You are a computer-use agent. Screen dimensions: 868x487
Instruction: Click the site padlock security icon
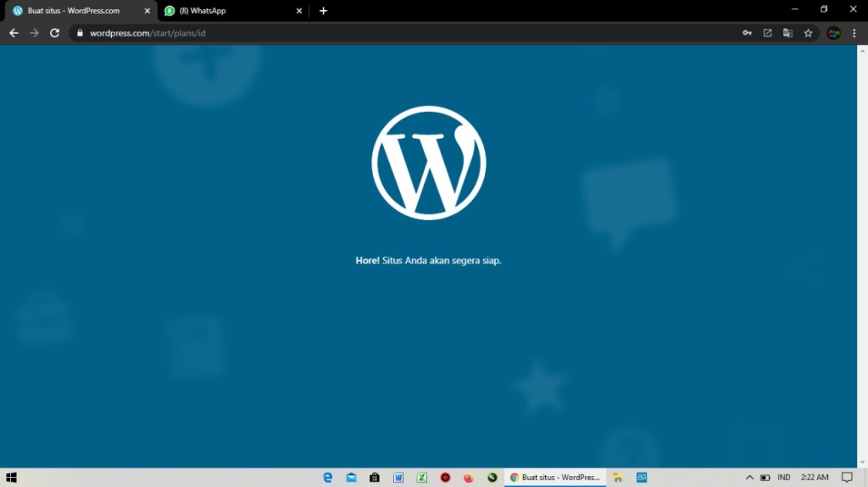pyautogui.click(x=81, y=33)
